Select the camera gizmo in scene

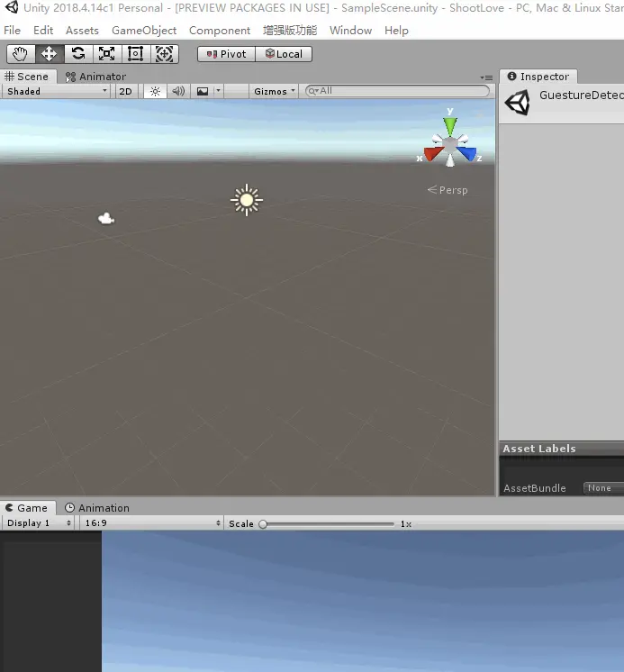(x=106, y=219)
